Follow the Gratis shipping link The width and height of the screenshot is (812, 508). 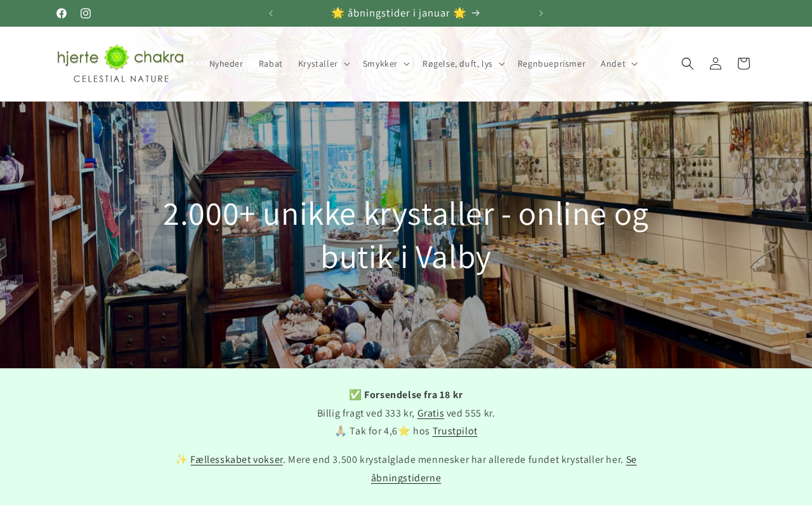(431, 413)
